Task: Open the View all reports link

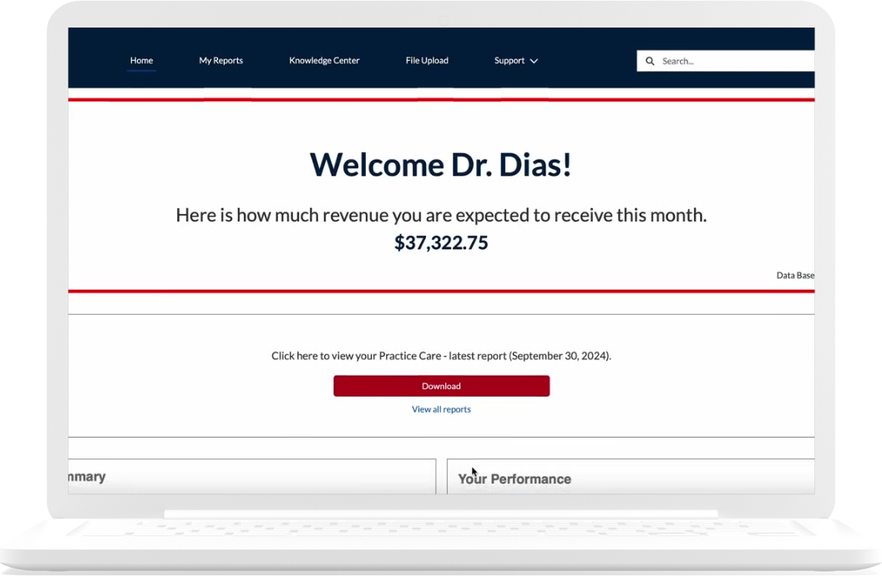Action: [441, 408]
